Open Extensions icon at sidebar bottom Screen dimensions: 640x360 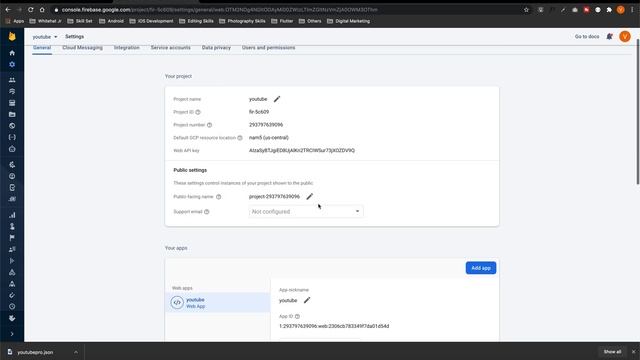12,318
